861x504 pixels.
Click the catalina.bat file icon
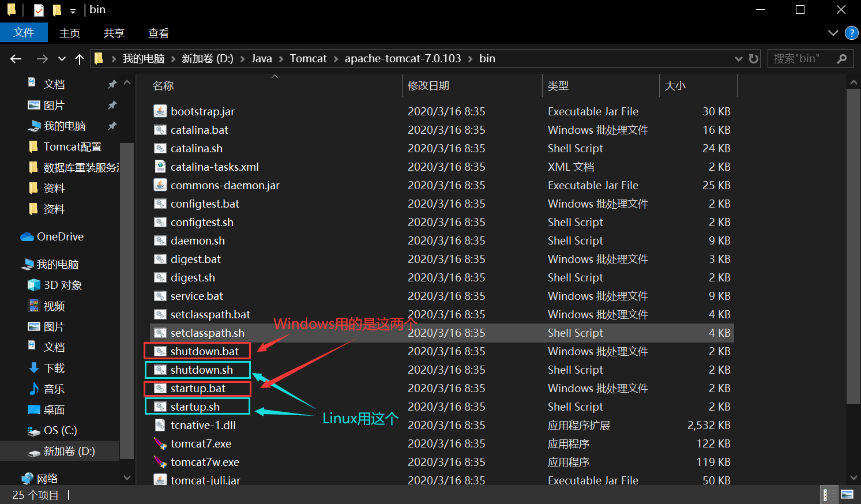[160, 130]
